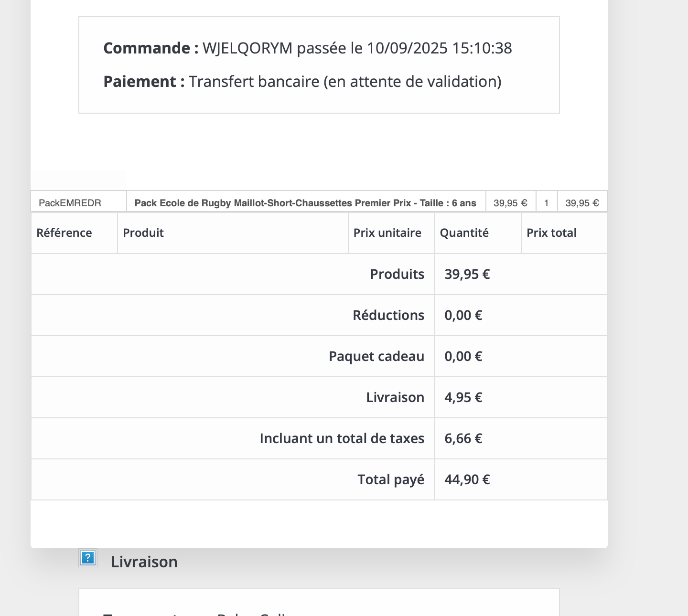
Task: Select the Total payé amount 44,90 €
Action: (467, 479)
